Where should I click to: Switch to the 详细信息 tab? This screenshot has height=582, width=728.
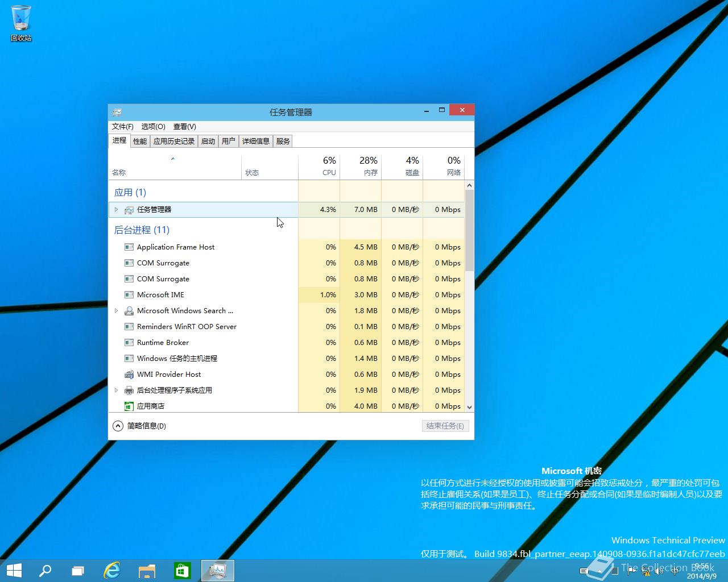coord(256,142)
